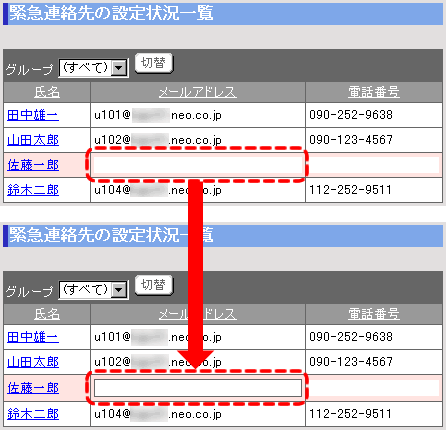Click 切替 button in lower panel
Screen dimensions: 446x430
pos(154,285)
